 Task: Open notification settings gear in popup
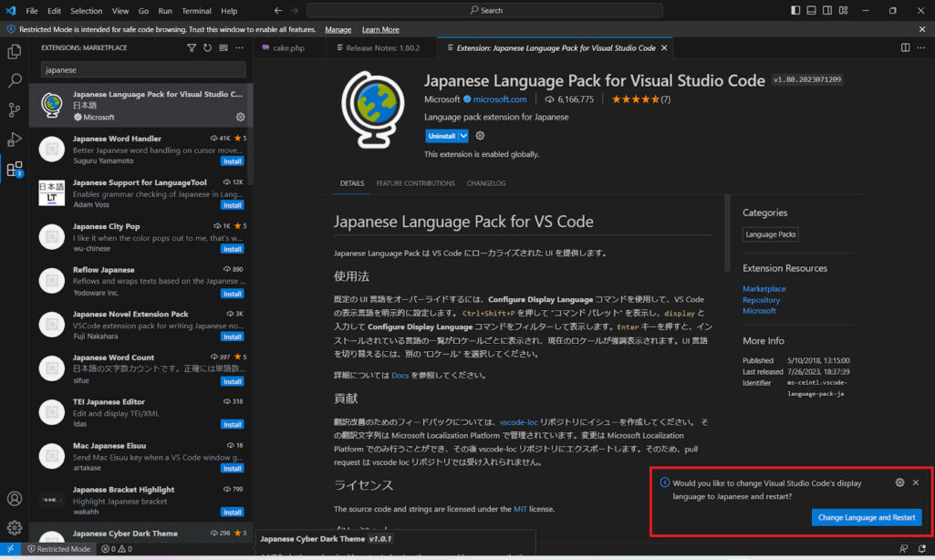pyautogui.click(x=899, y=482)
